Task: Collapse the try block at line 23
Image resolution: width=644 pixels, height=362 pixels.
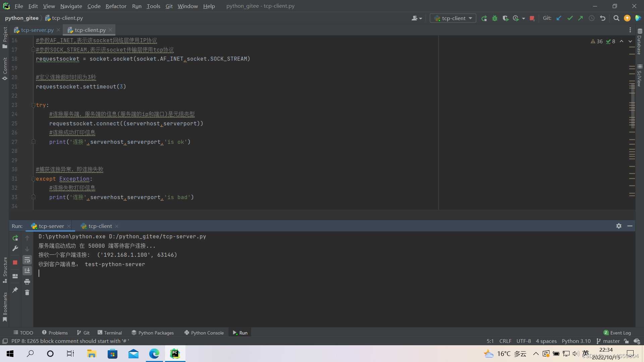Action: pyautogui.click(x=33, y=105)
